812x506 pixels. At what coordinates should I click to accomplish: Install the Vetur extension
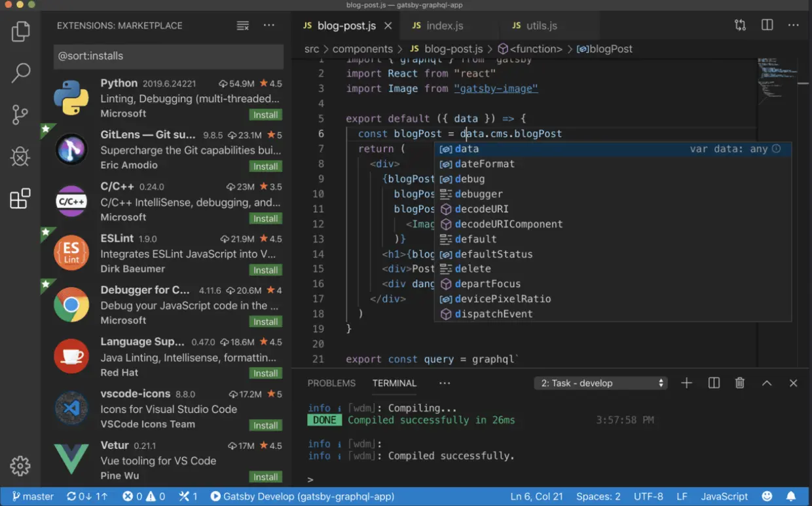(x=265, y=477)
